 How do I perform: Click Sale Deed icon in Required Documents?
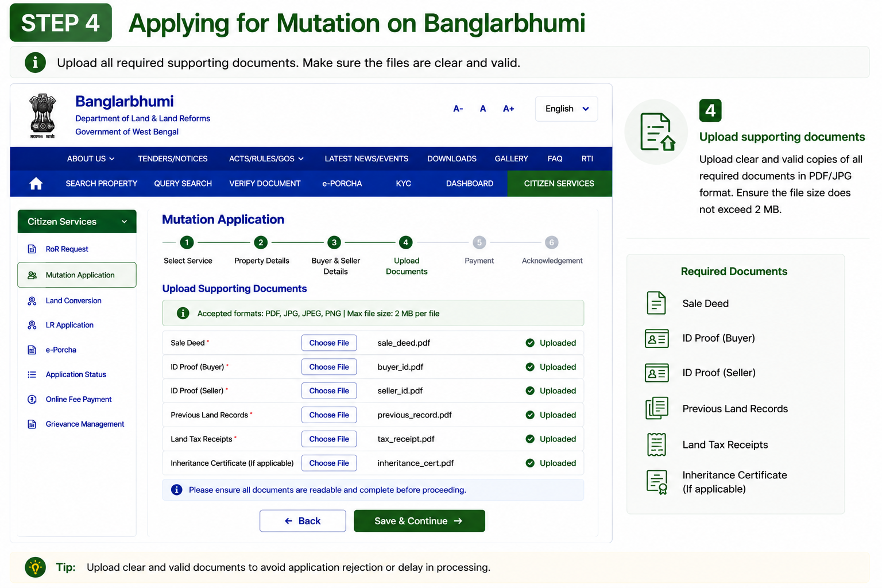tap(656, 303)
